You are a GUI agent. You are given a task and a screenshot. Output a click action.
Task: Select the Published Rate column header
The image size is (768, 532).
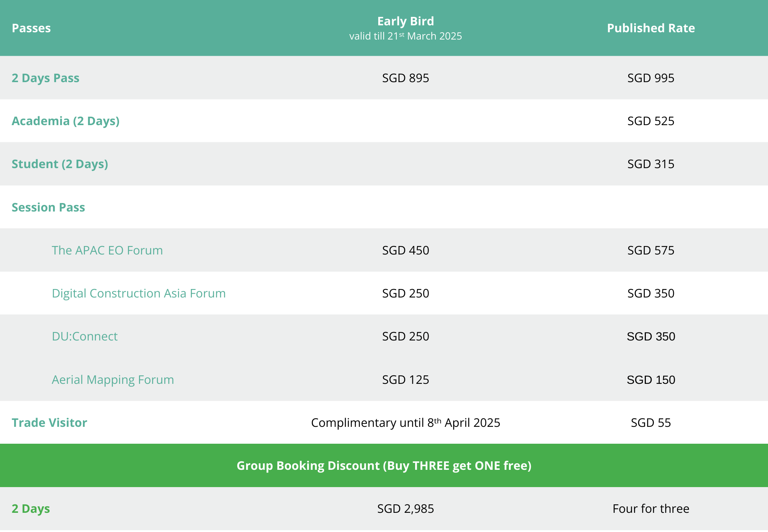(x=651, y=28)
